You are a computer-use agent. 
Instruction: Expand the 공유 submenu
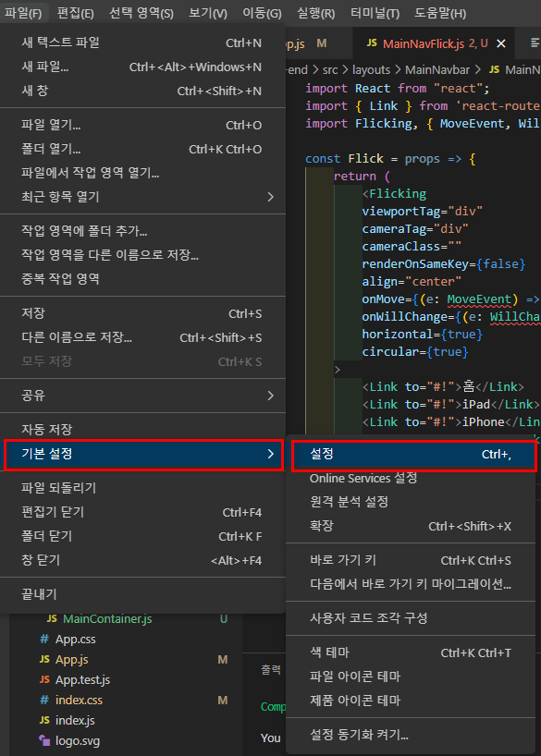click(142, 396)
